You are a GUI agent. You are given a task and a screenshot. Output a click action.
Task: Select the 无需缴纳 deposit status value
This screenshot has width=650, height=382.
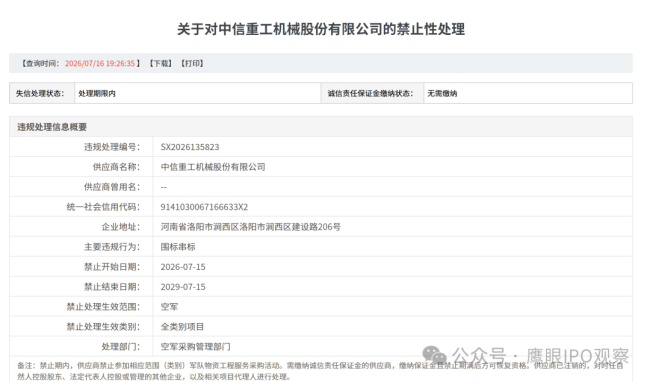coord(442,94)
